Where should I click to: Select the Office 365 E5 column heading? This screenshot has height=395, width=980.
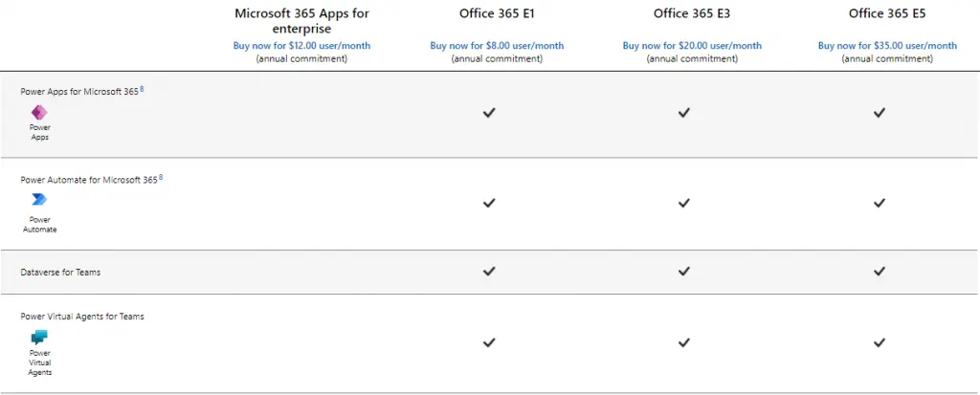click(x=887, y=13)
